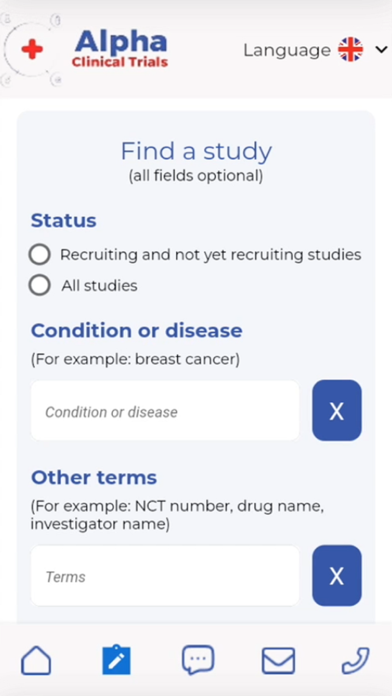Click the Other terms section heading
The height and width of the screenshot is (696, 392).
(94, 478)
